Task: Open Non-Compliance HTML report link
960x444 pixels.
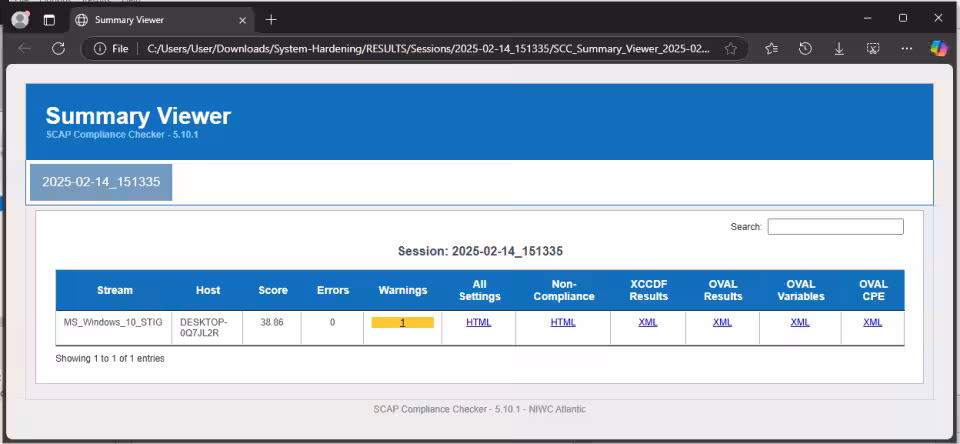Action: [563, 322]
